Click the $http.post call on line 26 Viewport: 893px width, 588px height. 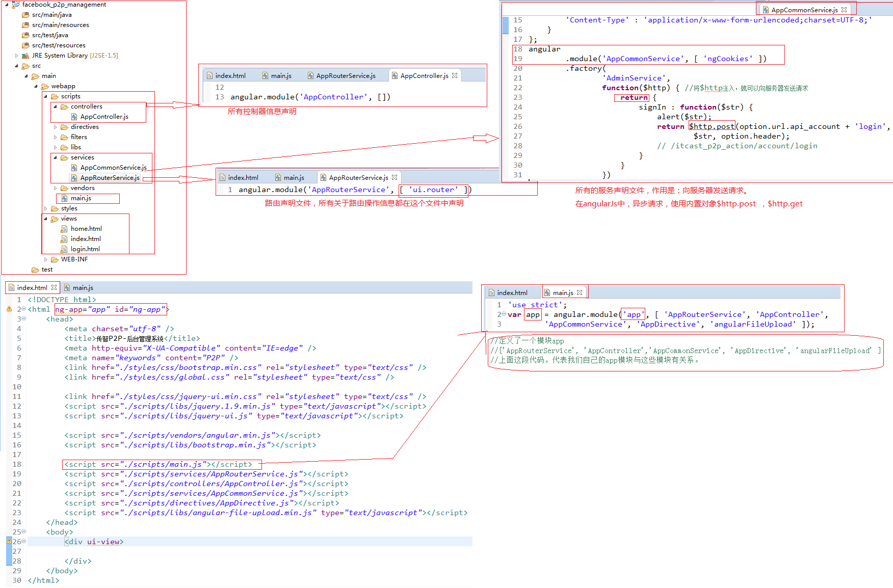pyautogui.click(x=712, y=126)
